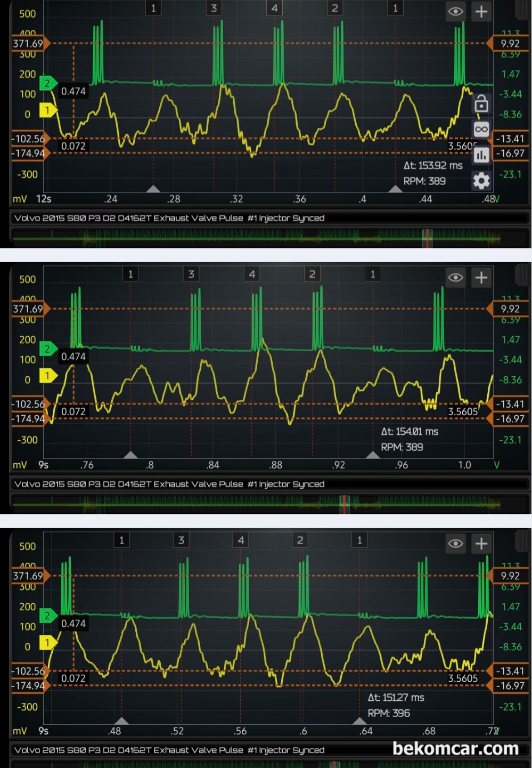Click gray triangle near .44 on top time axis
532x768 pixels.
395,189
